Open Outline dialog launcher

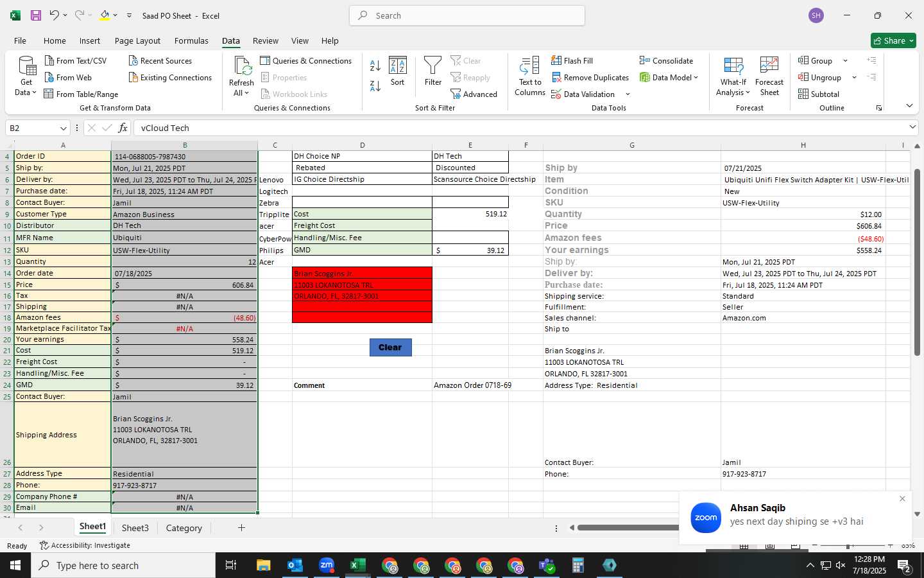click(x=879, y=108)
